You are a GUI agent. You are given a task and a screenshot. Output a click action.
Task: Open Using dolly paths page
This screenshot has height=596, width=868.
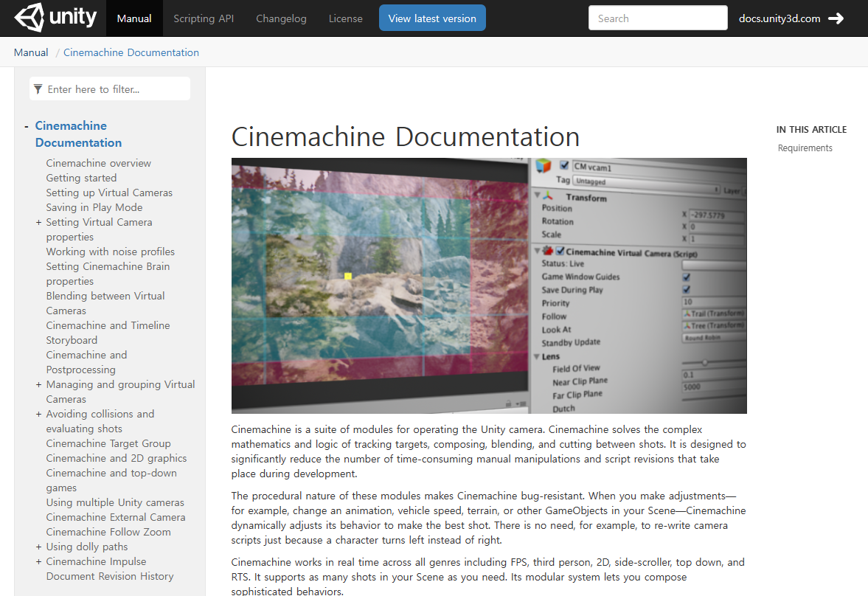[x=87, y=547]
